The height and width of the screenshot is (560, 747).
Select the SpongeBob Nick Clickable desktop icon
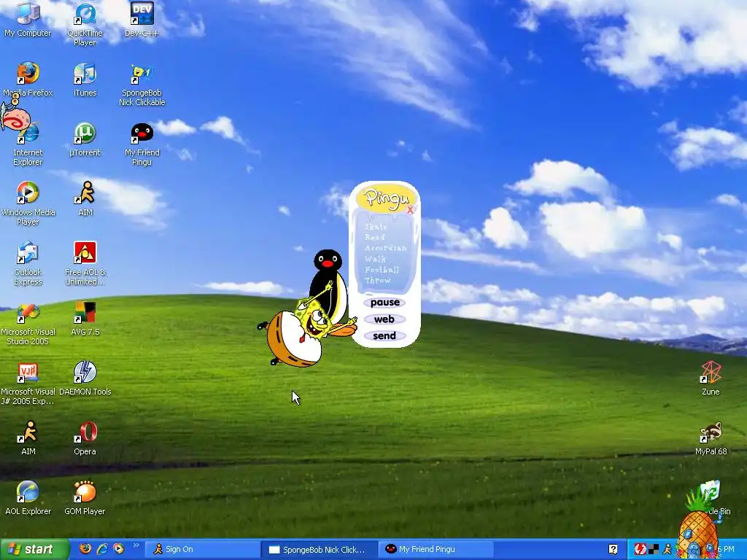[x=142, y=84]
